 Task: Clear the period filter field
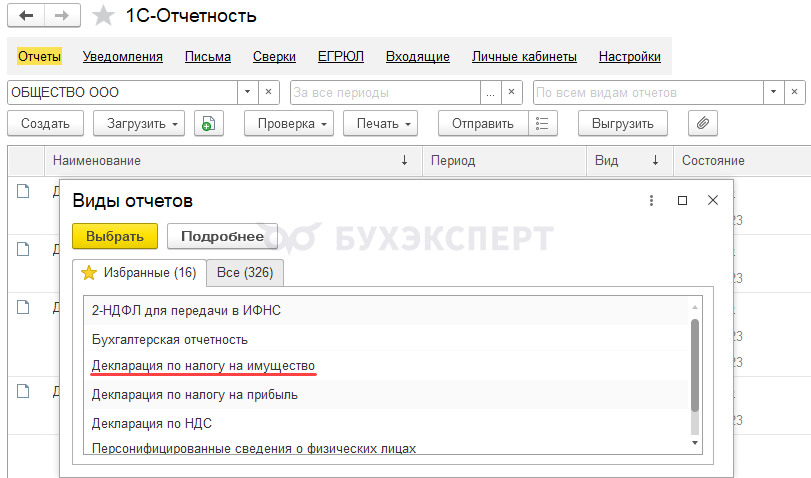[x=511, y=92]
